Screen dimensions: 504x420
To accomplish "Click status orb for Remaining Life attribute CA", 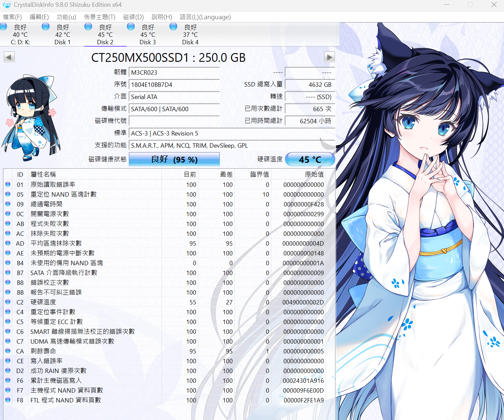I will pyautogui.click(x=8, y=351).
